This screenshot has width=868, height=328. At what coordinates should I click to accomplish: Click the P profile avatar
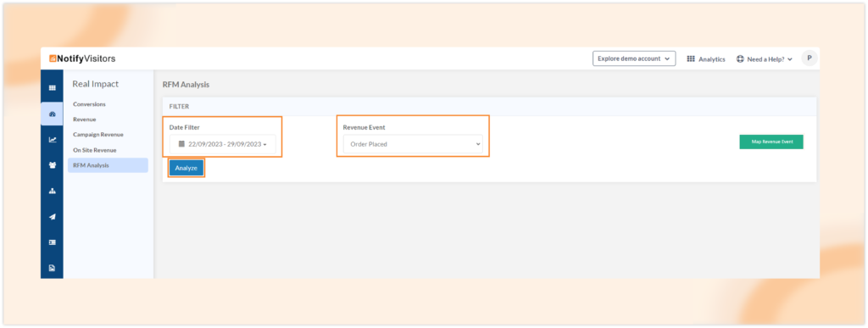point(810,58)
